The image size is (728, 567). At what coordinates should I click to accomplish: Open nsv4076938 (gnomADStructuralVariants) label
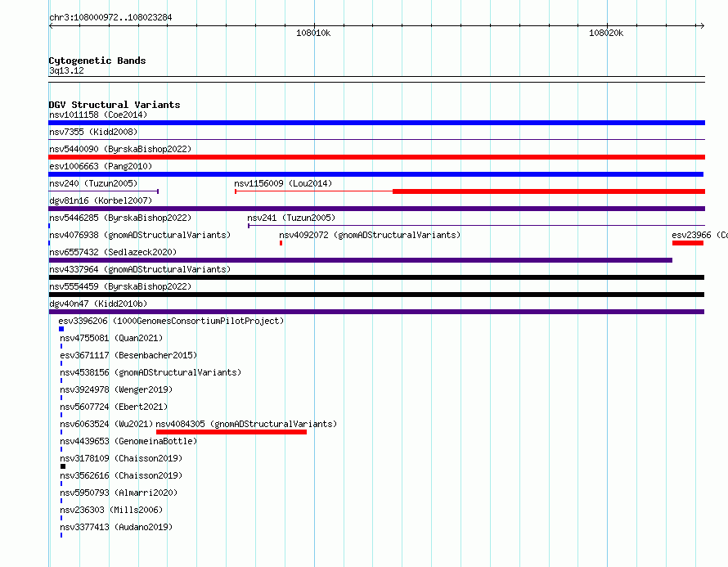click(x=140, y=235)
